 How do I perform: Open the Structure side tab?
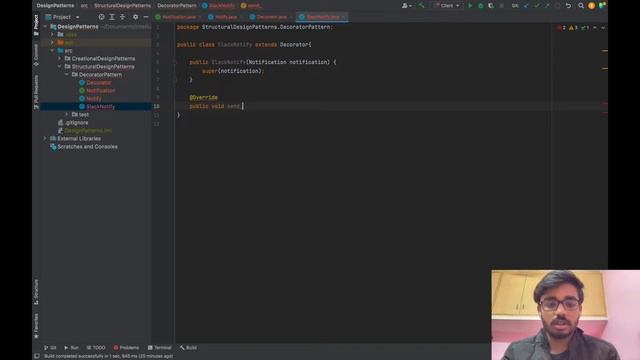coord(36,292)
